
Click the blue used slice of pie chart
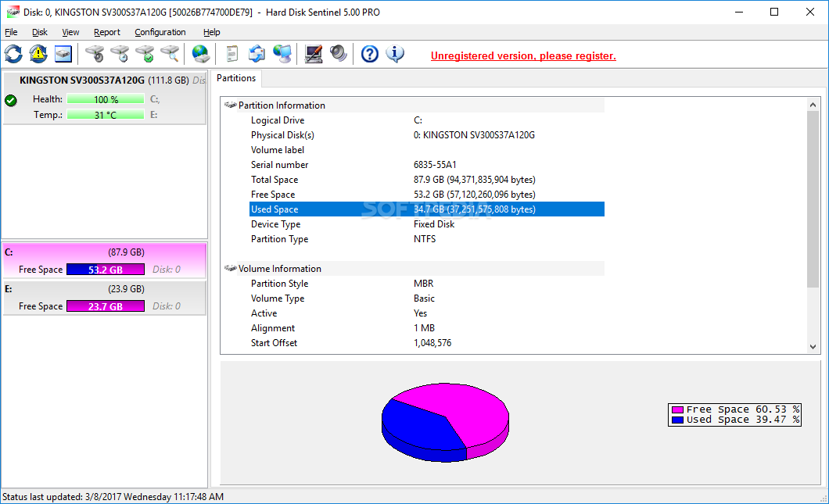418,431
